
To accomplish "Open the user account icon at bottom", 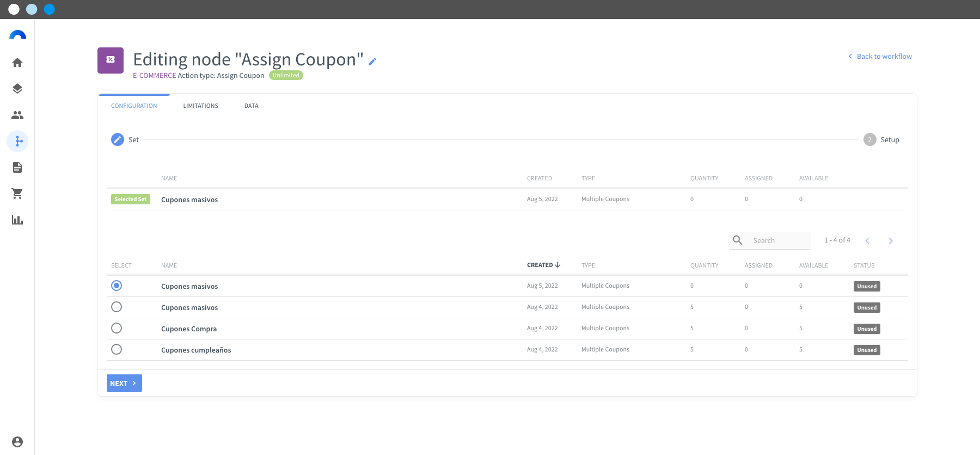I will (x=17, y=442).
